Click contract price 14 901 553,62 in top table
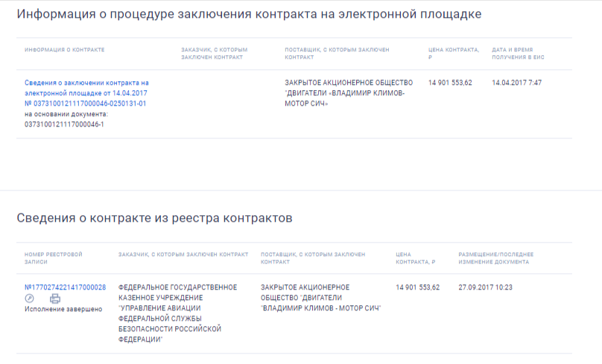This screenshot has height=364, width=602. (x=450, y=83)
